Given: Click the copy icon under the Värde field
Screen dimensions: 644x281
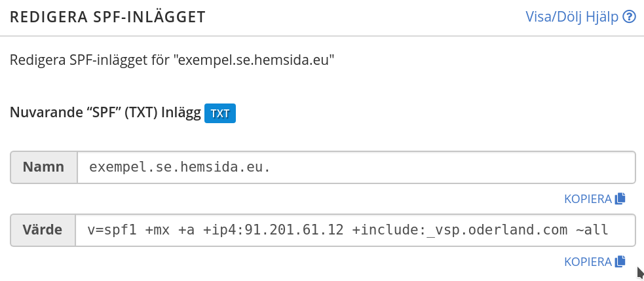Looking at the screenshot, I should tap(620, 261).
